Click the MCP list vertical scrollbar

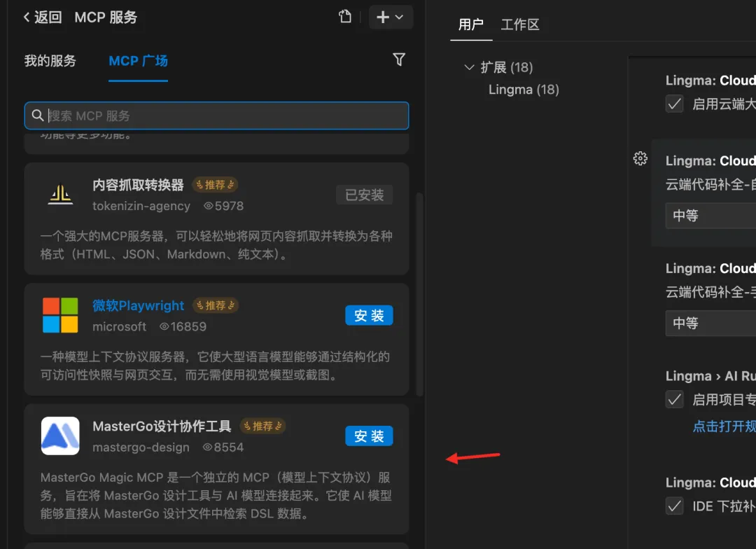pos(419,294)
